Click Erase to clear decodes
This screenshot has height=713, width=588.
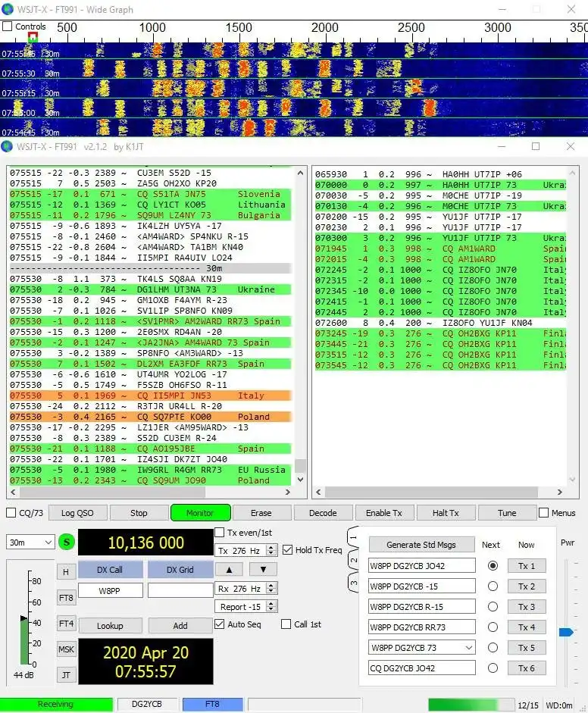(261, 513)
